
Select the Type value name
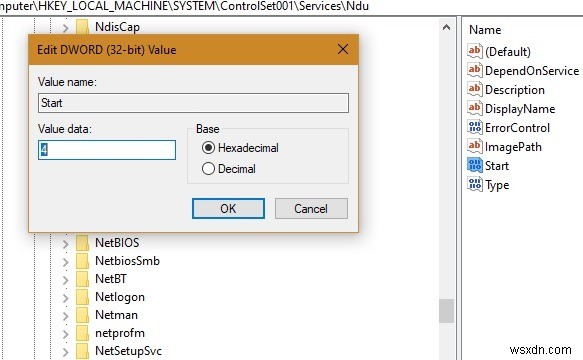click(x=497, y=185)
